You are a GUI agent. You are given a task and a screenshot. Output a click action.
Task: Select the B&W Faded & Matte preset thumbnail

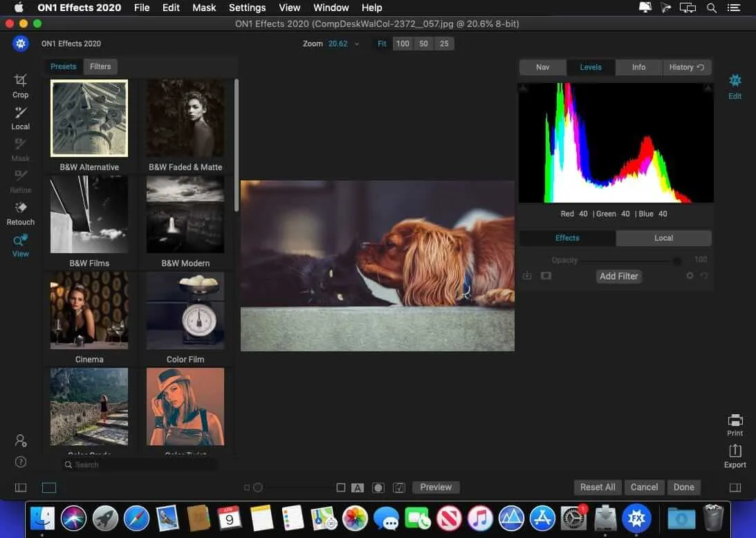[185, 118]
